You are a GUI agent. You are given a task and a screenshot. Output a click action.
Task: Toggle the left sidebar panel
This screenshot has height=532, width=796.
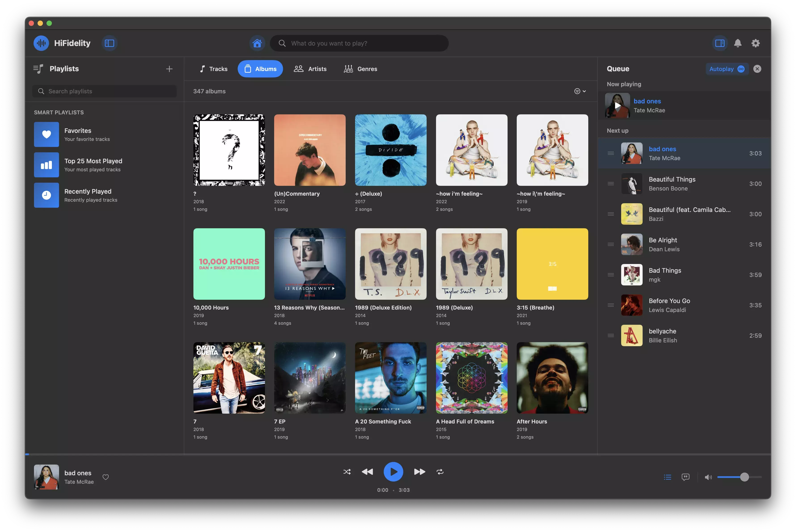pyautogui.click(x=109, y=43)
